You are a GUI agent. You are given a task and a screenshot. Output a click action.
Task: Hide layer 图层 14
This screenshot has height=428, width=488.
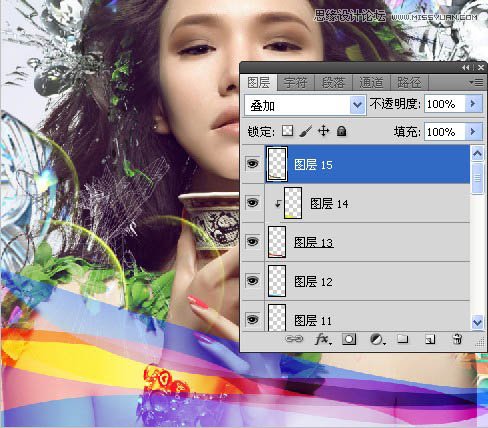tap(252, 203)
